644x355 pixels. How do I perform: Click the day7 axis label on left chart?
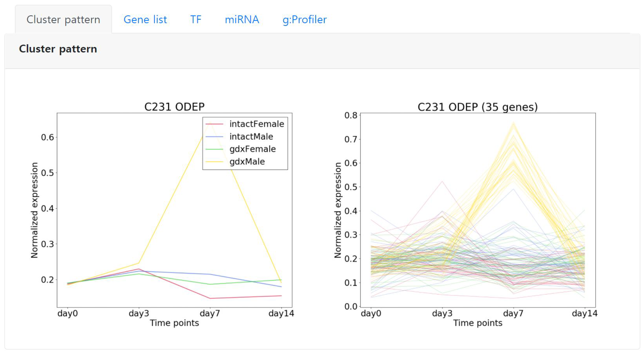[210, 314]
